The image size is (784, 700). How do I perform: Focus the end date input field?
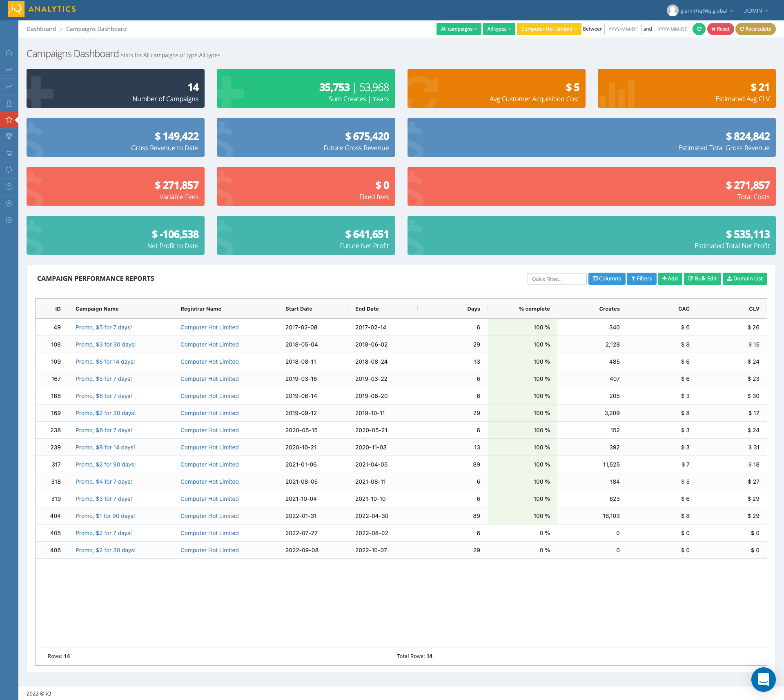click(672, 29)
